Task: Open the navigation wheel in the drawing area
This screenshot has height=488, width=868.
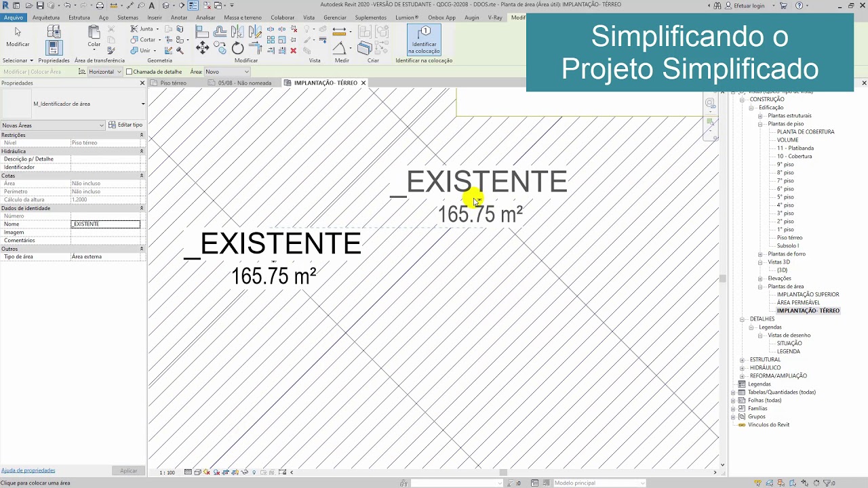Action: tap(710, 104)
